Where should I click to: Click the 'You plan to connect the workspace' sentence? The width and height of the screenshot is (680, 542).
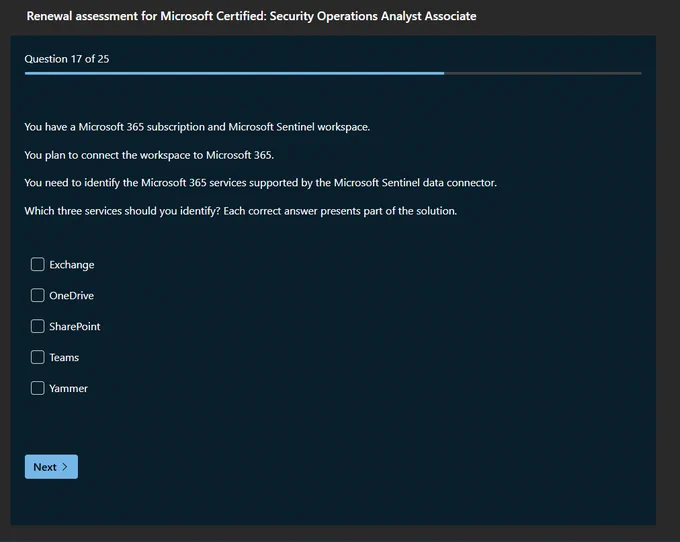click(149, 155)
